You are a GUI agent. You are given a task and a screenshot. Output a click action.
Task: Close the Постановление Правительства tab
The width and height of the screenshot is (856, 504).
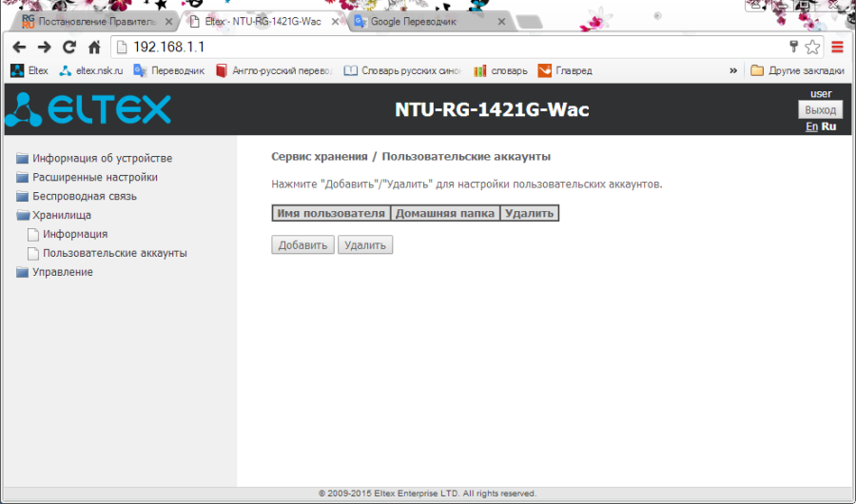(168, 22)
